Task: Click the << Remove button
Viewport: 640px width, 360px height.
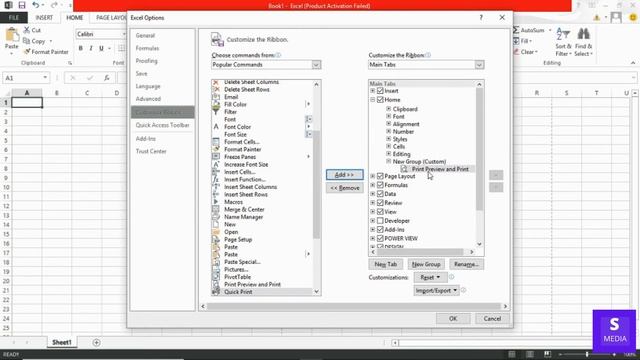Action: click(344, 188)
